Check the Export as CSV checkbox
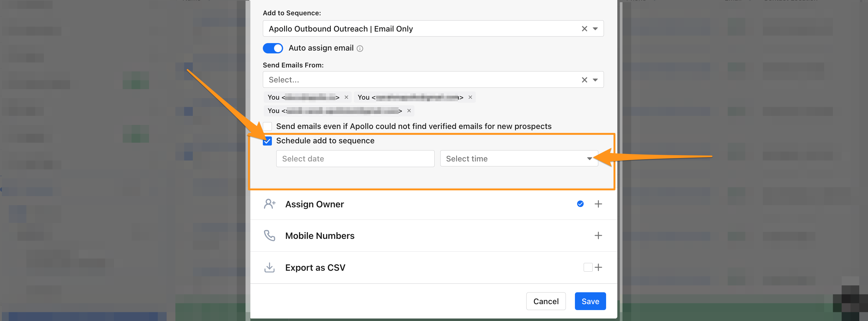 tap(588, 267)
